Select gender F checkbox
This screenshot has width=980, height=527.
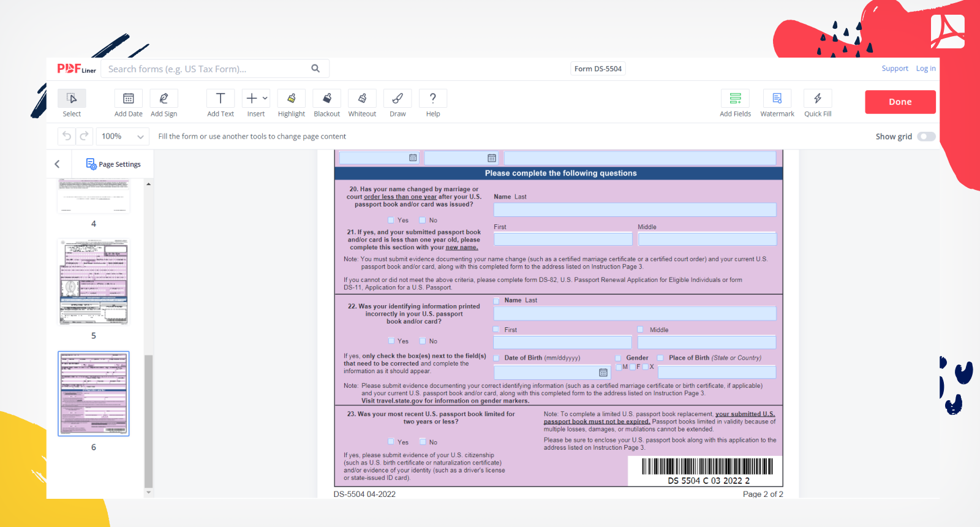633,367
